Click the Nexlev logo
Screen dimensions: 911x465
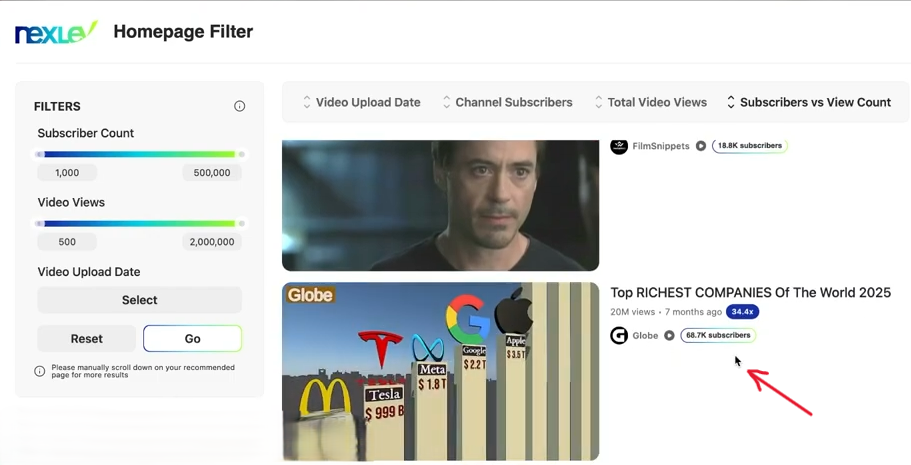(x=56, y=32)
